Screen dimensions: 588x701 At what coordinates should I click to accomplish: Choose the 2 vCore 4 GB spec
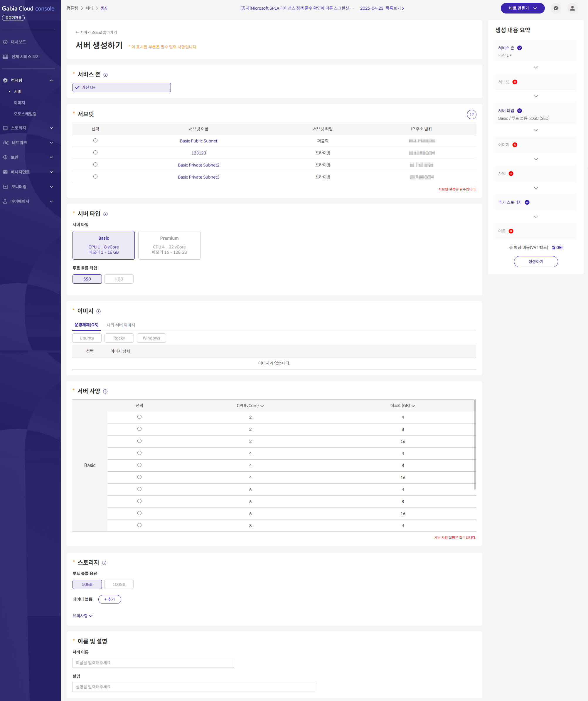(139, 417)
